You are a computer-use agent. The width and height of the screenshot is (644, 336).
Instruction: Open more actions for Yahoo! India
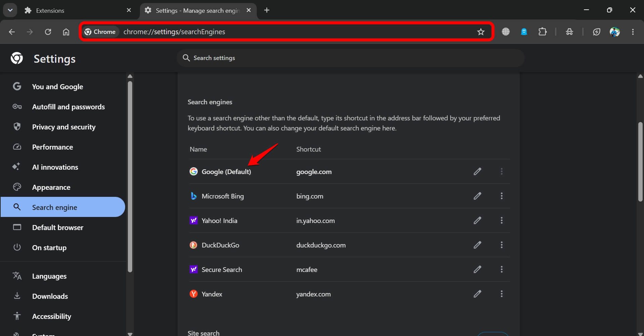[502, 221]
